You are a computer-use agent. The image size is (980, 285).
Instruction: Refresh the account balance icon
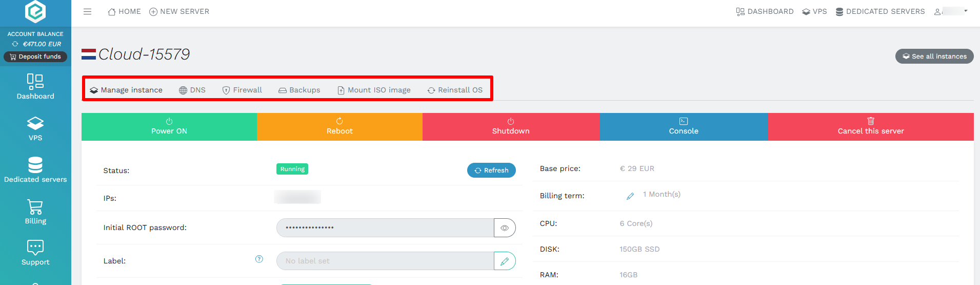15,44
